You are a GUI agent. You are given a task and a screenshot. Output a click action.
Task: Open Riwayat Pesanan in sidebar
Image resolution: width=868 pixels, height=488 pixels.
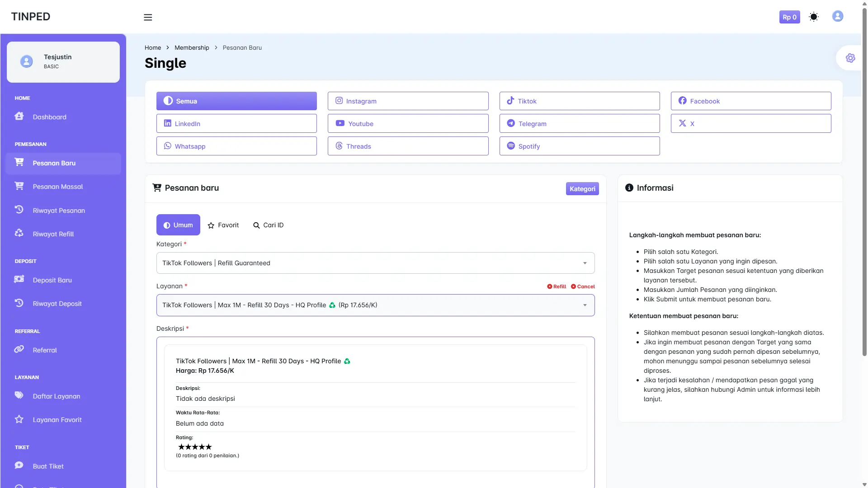tap(59, 211)
